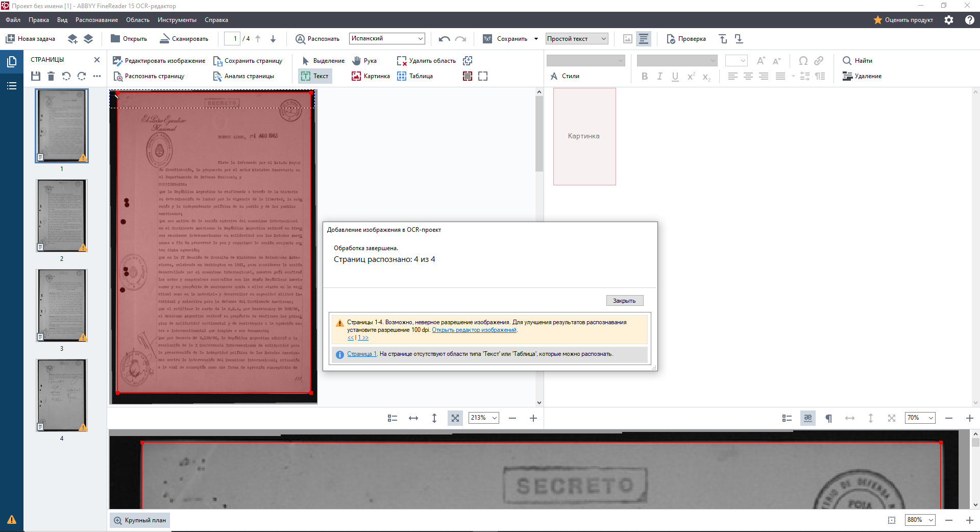Select the Text area tool
This screenshot has height=532, width=980.
point(314,76)
